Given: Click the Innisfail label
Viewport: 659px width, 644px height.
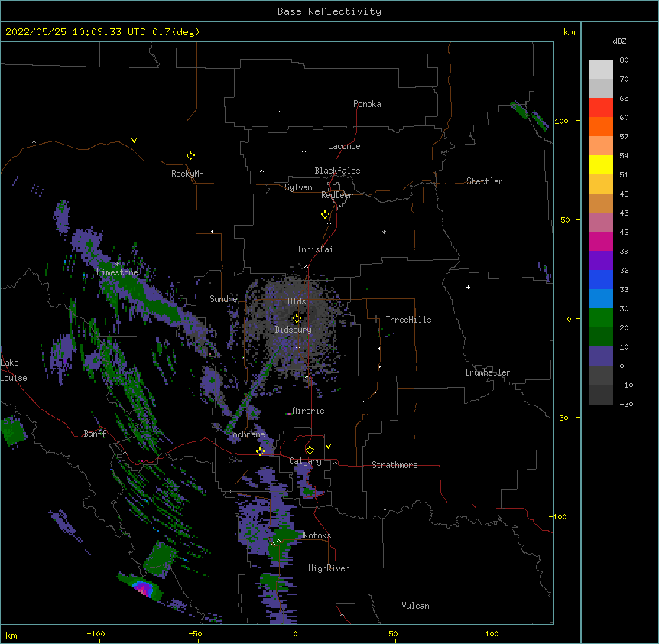Looking at the screenshot, I should tap(317, 249).
